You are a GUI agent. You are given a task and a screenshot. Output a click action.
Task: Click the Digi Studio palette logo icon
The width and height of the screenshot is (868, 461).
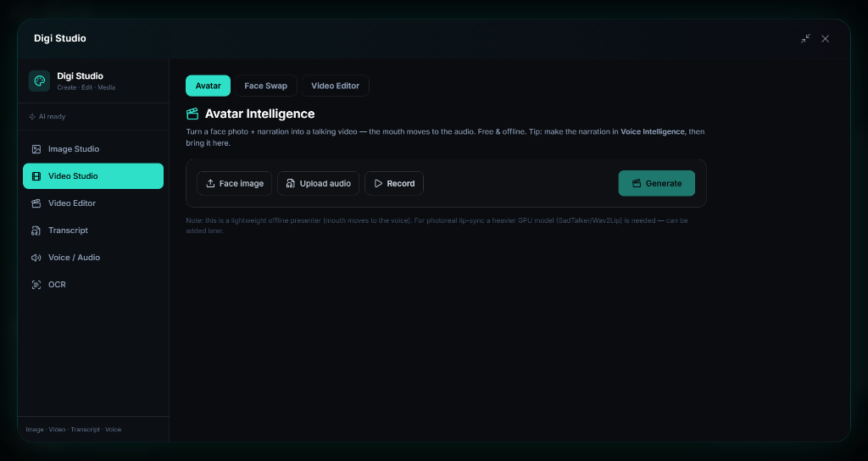point(39,81)
